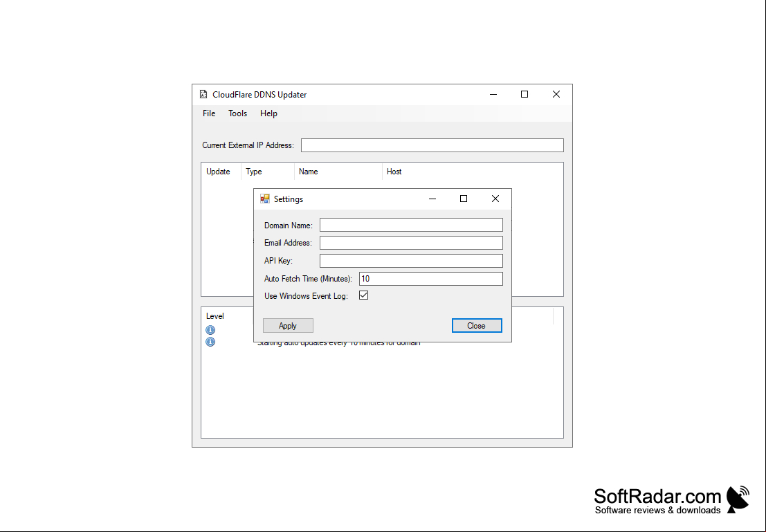Screen dimensions: 766x532
Task: Close the Settings dialog with X
Action: point(495,199)
